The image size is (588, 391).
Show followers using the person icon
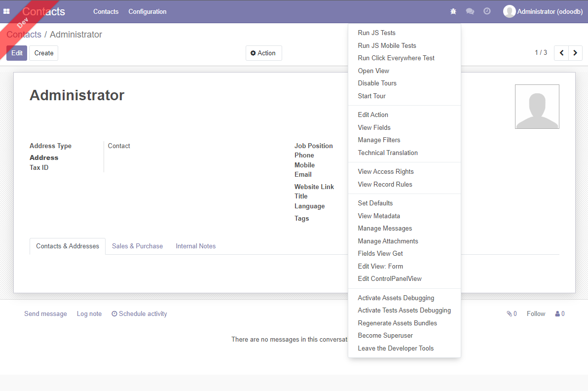point(556,313)
